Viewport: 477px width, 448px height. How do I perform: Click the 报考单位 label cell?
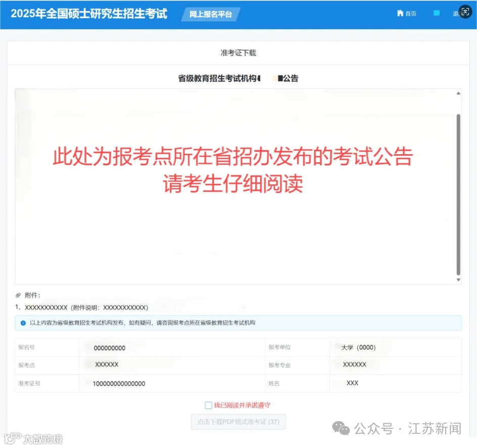[x=297, y=347]
